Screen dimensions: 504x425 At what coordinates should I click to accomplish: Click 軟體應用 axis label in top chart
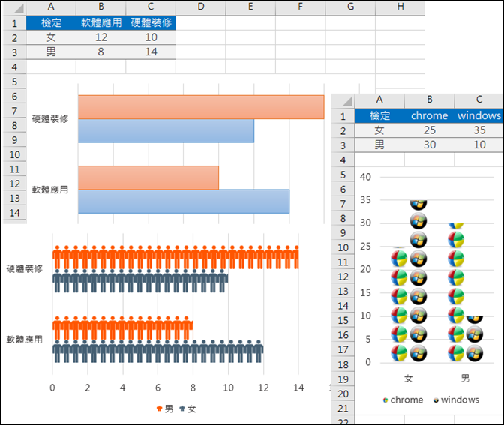49,190
